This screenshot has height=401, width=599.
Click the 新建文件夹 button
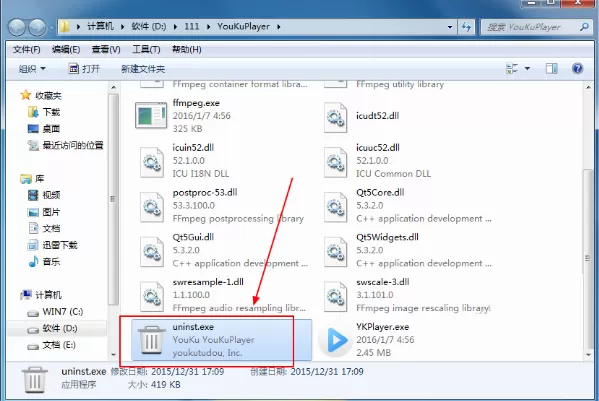coord(143,69)
